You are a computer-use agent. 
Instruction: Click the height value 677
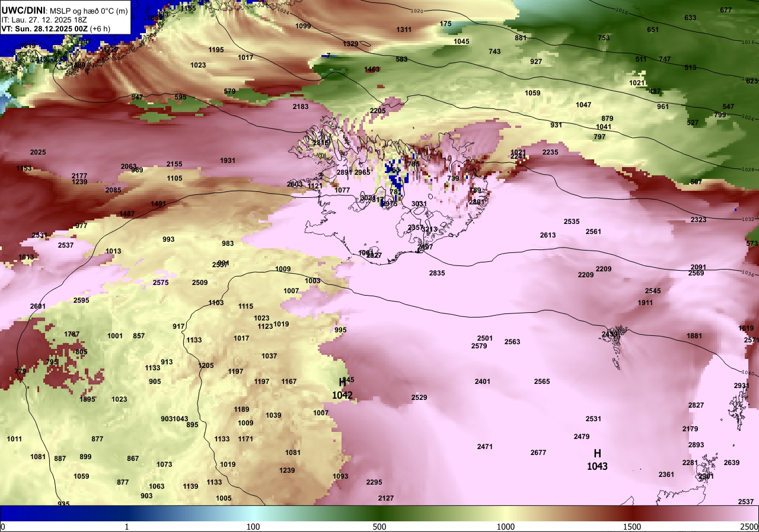(726, 10)
